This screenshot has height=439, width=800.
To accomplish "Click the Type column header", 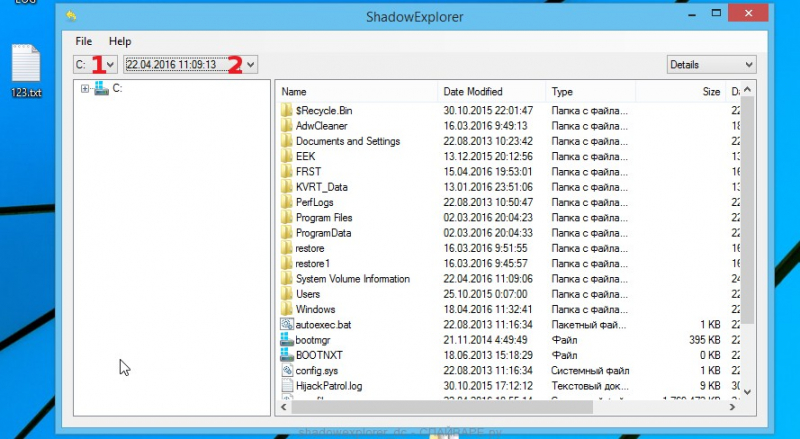I will point(600,92).
